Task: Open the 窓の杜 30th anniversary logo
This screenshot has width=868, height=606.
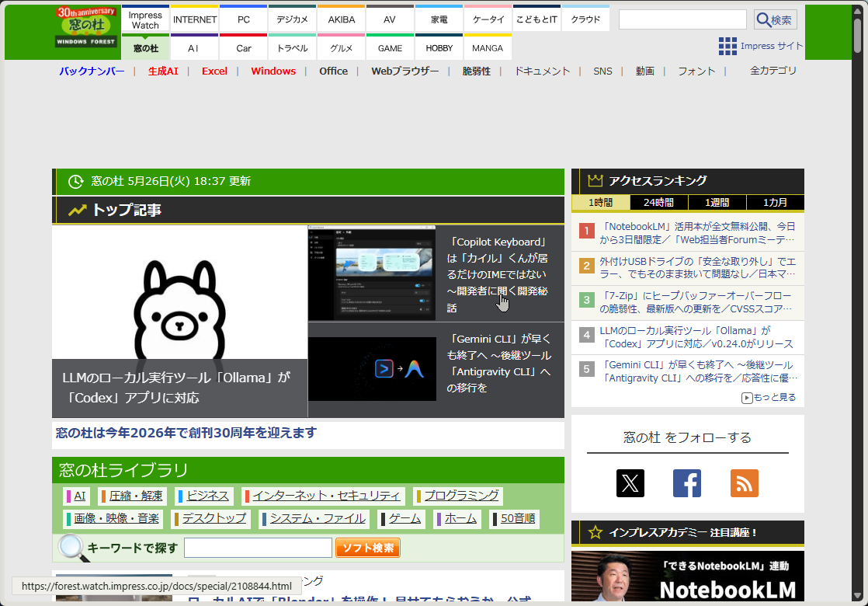Action: point(86,26)
